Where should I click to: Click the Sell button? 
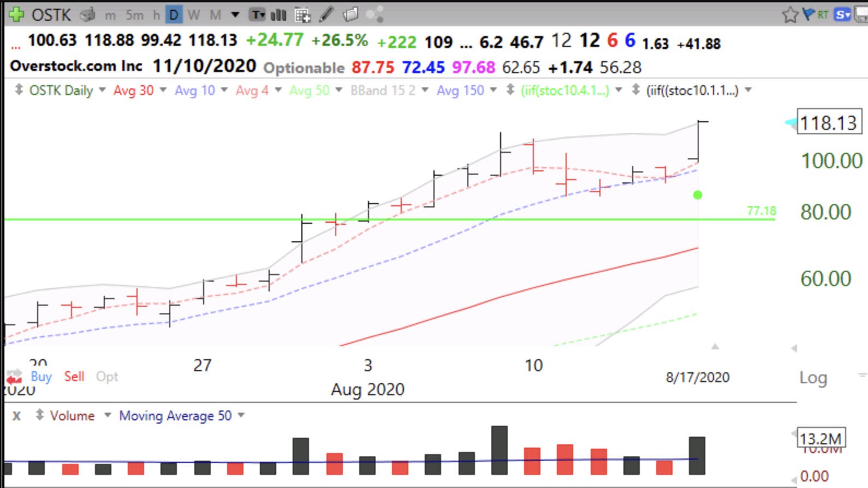click(x=74, y=377)
